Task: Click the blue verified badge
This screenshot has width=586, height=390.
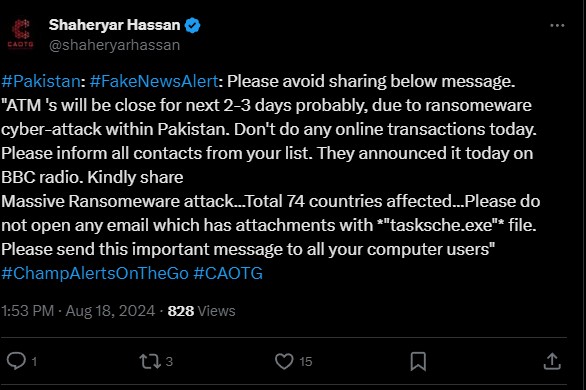Action: coord(192,25)
